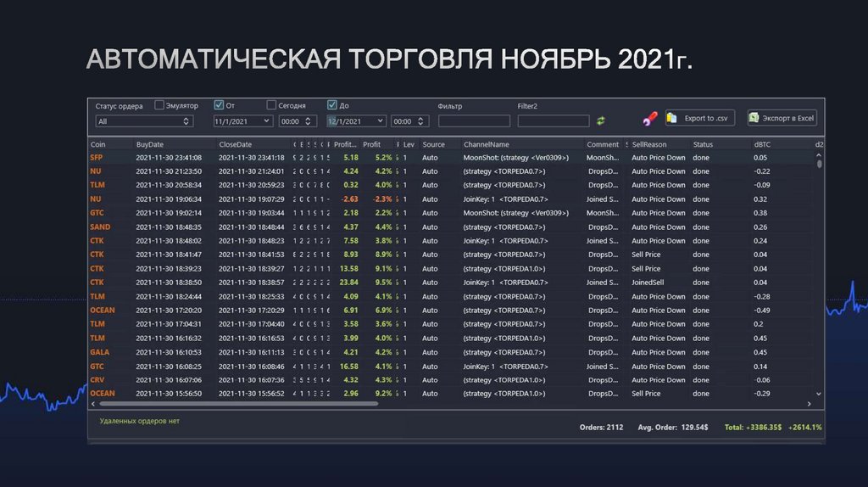
Task: Click the -2.63 loss profit cell
Action: 349,199
